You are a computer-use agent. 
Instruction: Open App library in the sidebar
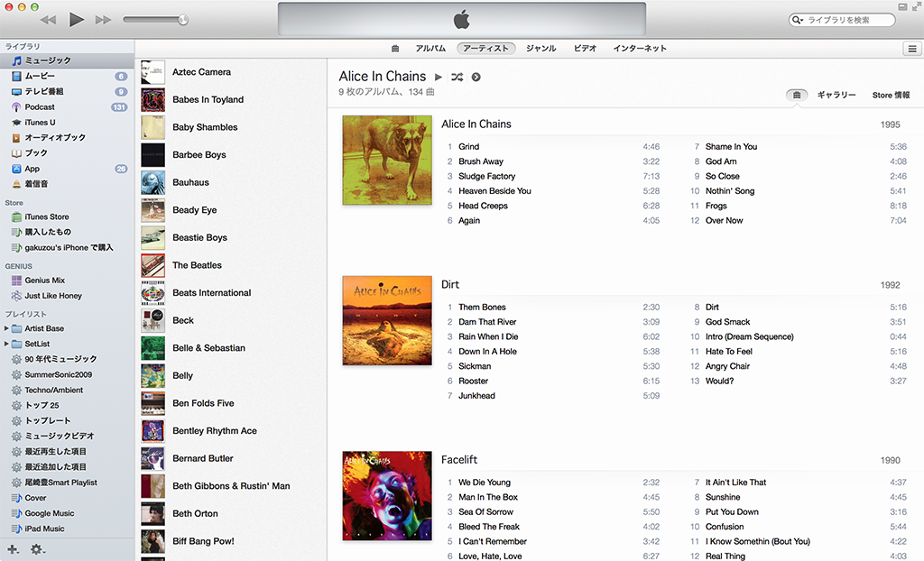(x=67, y=169)
